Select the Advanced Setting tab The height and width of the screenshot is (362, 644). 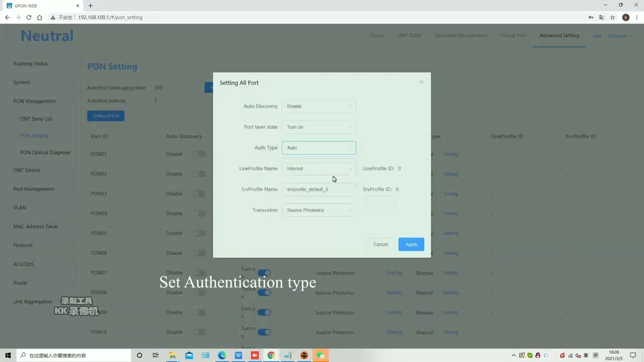click(x=559, y=36)
